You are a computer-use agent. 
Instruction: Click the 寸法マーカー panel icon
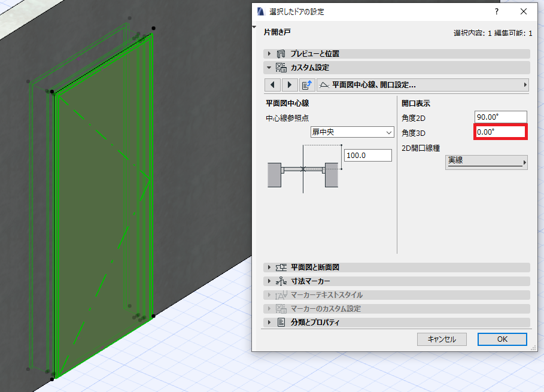[x=281, y=281]
